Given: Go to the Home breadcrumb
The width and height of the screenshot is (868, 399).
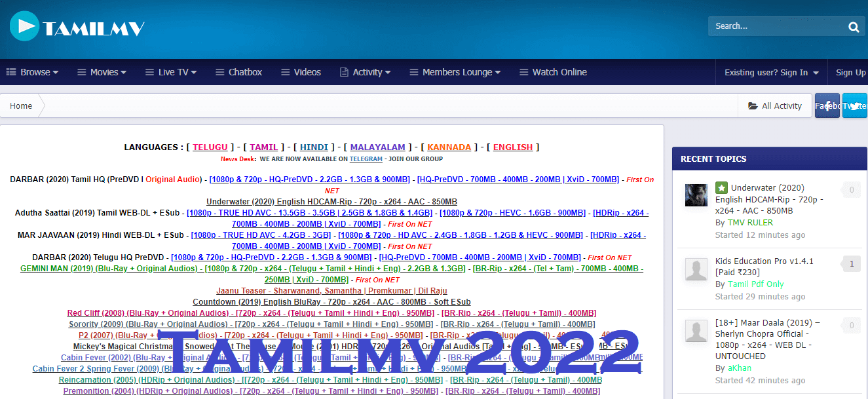Looking at the screenshot, I should point(21,105).
